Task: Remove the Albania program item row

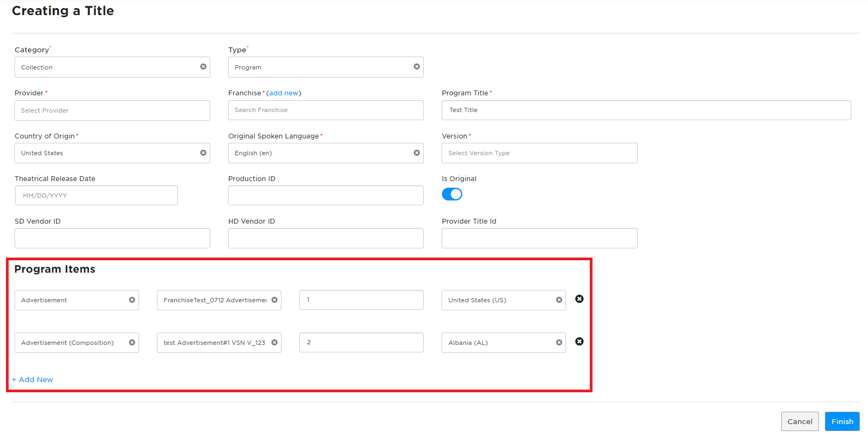Action: pos(580,342)
